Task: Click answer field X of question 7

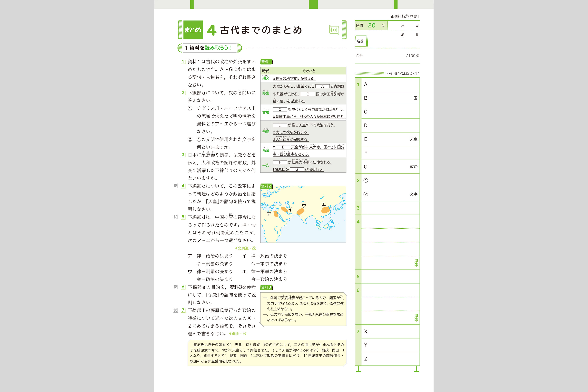Action: pos(390,331)
